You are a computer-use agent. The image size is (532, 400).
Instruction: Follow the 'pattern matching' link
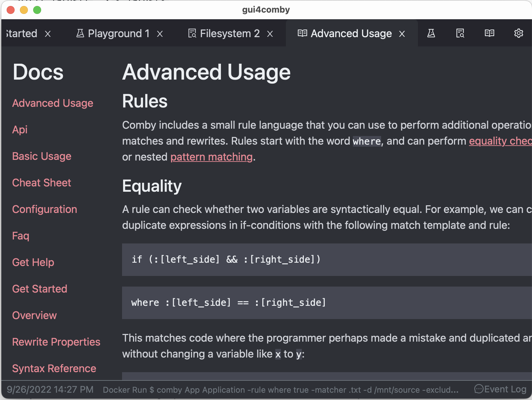coord(212,157)
